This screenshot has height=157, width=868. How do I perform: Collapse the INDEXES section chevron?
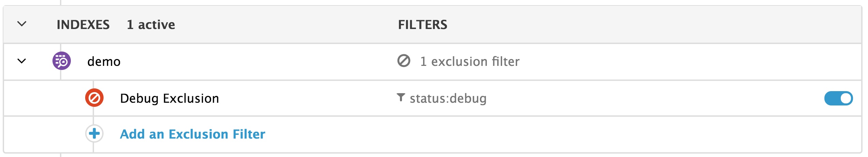pos(22,24)
